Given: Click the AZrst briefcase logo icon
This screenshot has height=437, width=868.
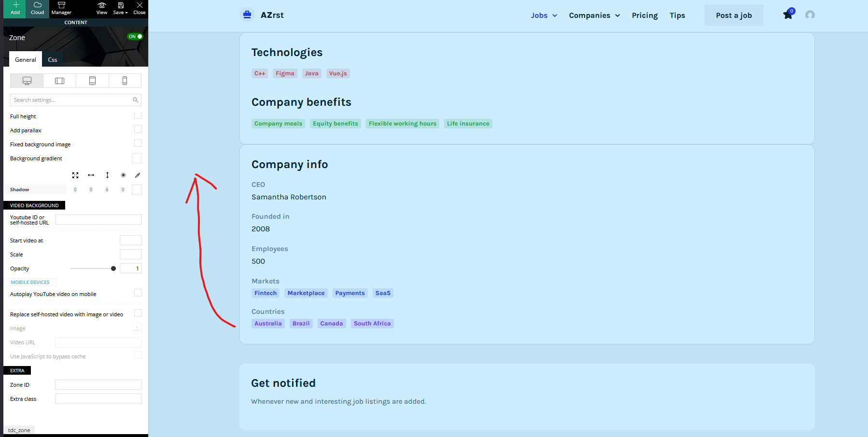Looking at the screenshot, I should click(x=247, y=15).
